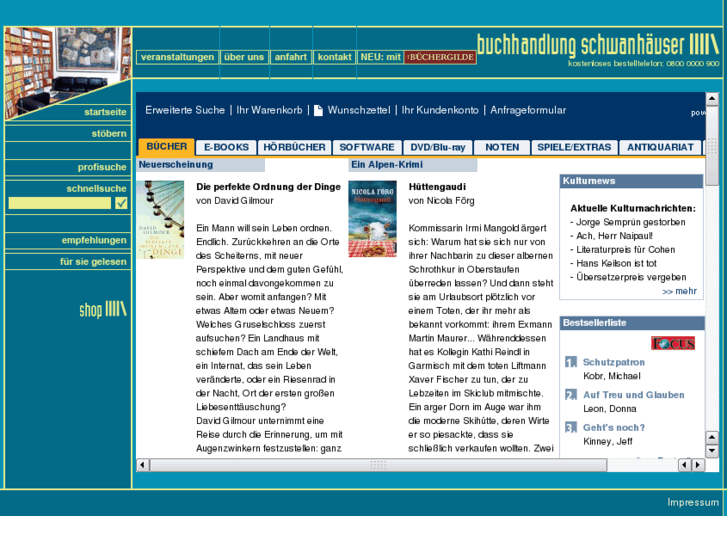Click the number 1 bestseller rank icon
727x545 pixels.
pyautogui.click(x=571, y=362)
